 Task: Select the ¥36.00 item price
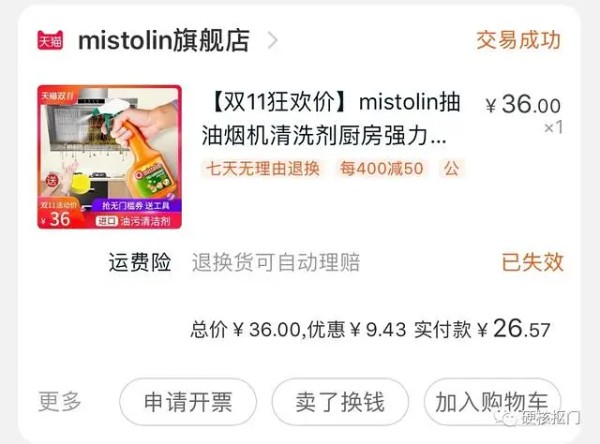click(523, 104)
